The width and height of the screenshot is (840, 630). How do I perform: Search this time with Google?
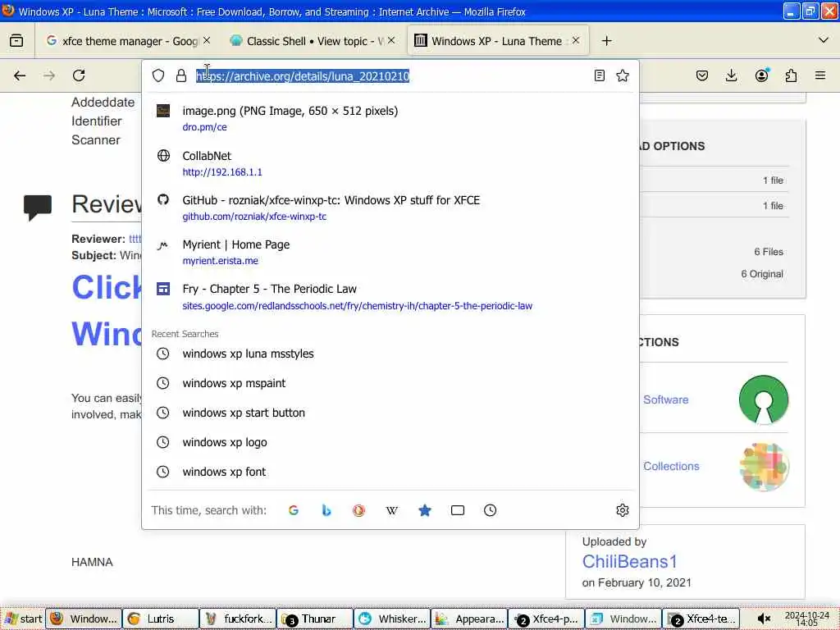(293, 510)
